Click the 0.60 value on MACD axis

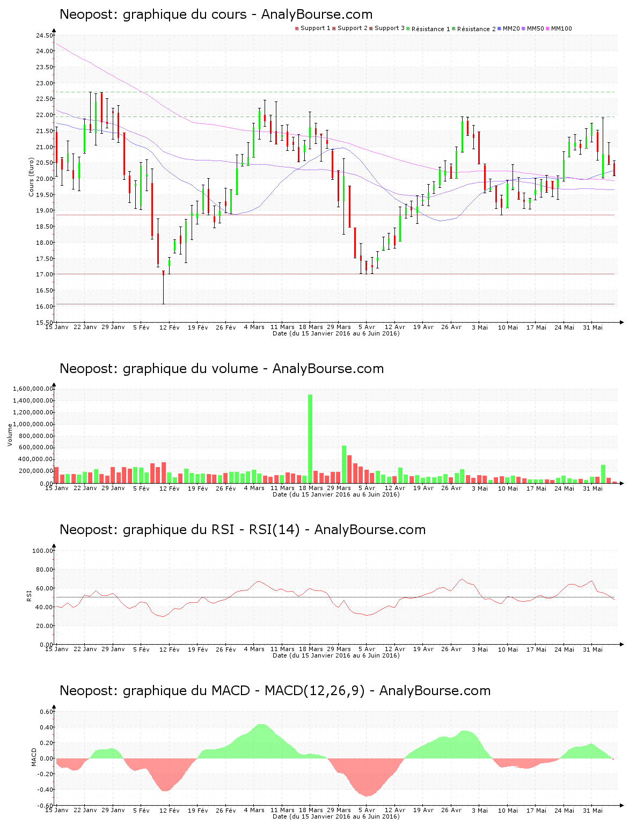[x=46, y=712]
